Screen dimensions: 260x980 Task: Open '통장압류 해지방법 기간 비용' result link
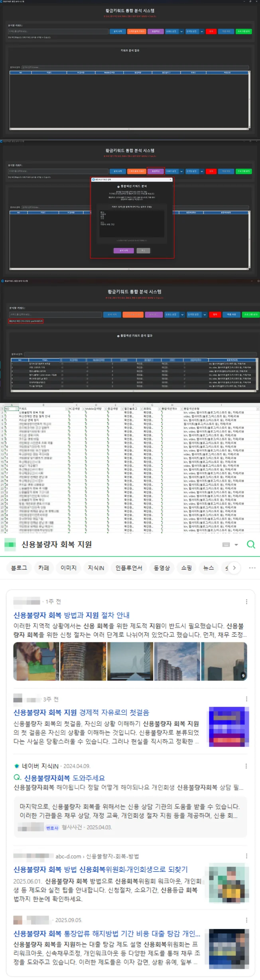107,933
